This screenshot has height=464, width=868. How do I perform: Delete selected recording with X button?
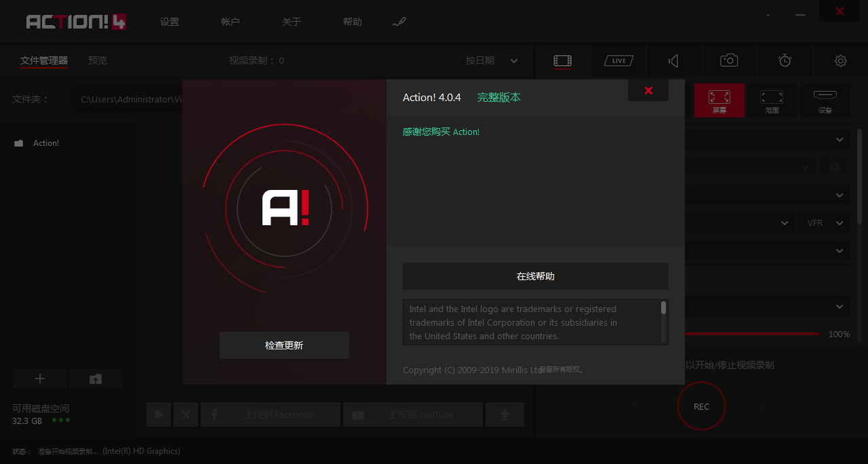point(186,414)
